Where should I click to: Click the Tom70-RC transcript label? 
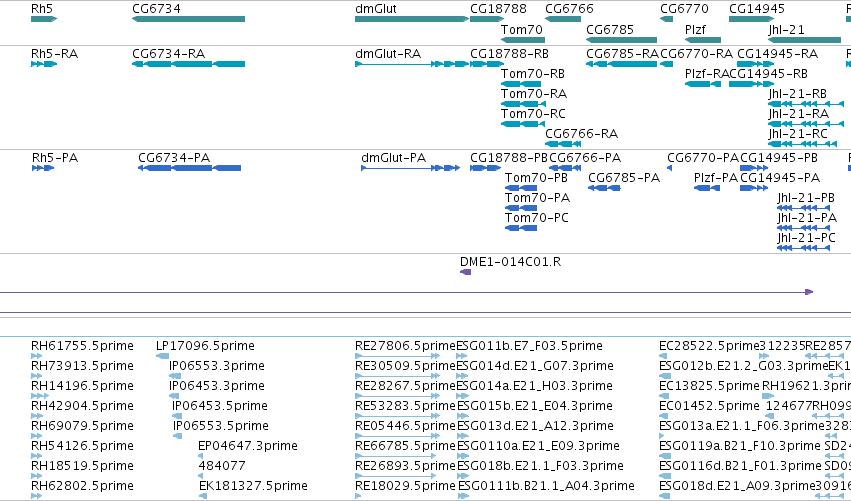[x=533, y=114]
